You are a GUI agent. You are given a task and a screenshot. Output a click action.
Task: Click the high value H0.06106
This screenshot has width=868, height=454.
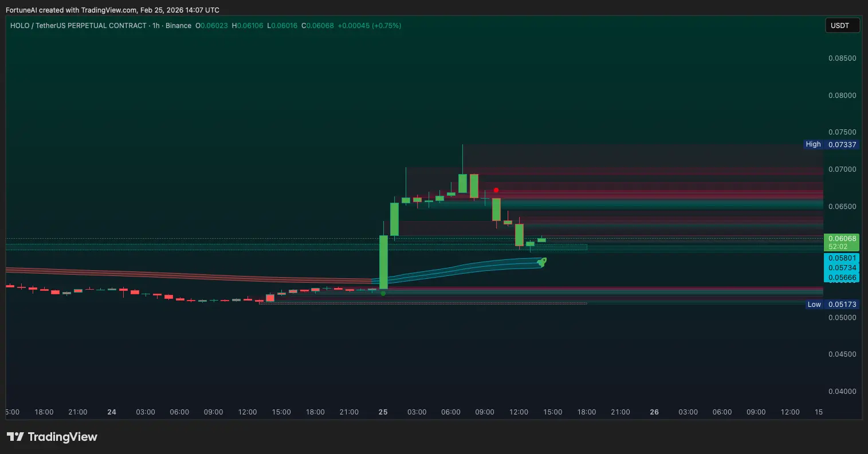pos(248,26)
